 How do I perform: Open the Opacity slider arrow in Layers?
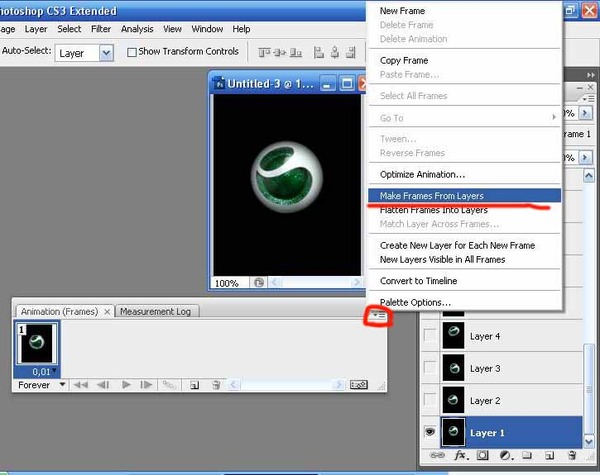(585, 113)
